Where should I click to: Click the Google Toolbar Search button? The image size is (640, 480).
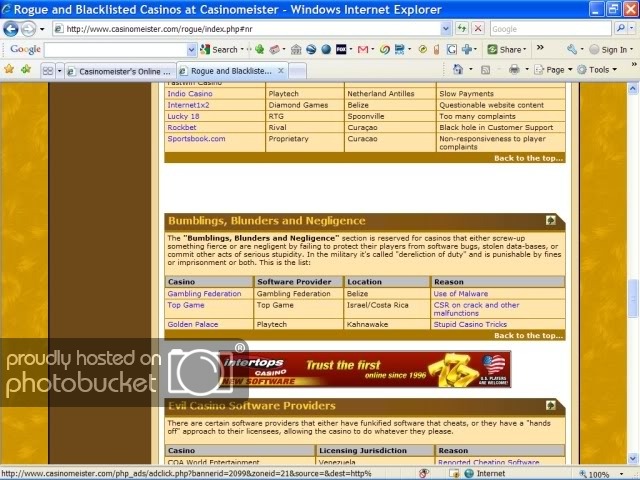(220, 50)
